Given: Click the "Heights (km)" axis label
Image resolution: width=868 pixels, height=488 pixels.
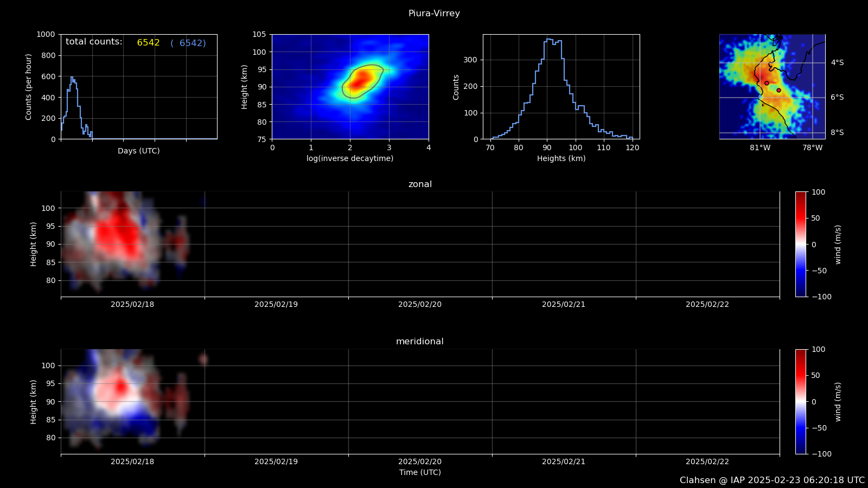Looking at the screenshot, I should pos(561,158).
